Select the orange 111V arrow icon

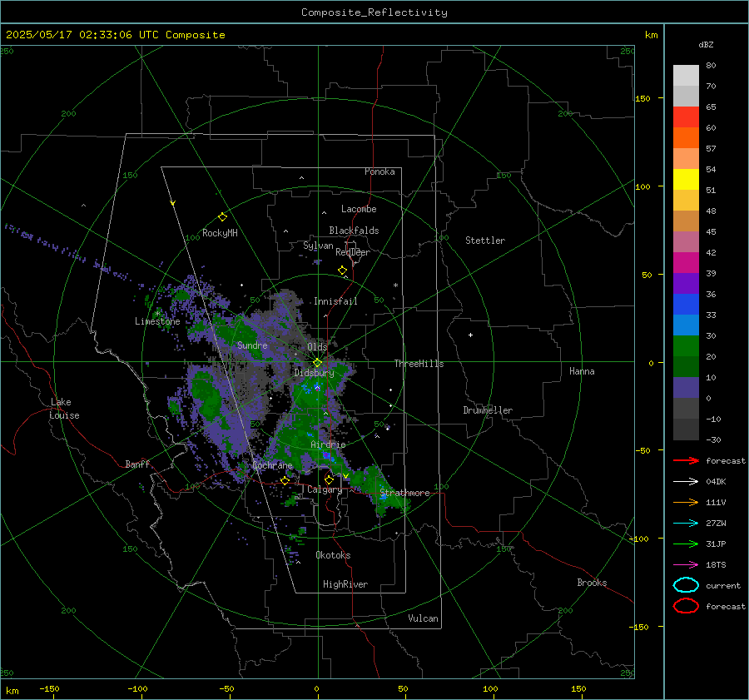tap(686, 502)
